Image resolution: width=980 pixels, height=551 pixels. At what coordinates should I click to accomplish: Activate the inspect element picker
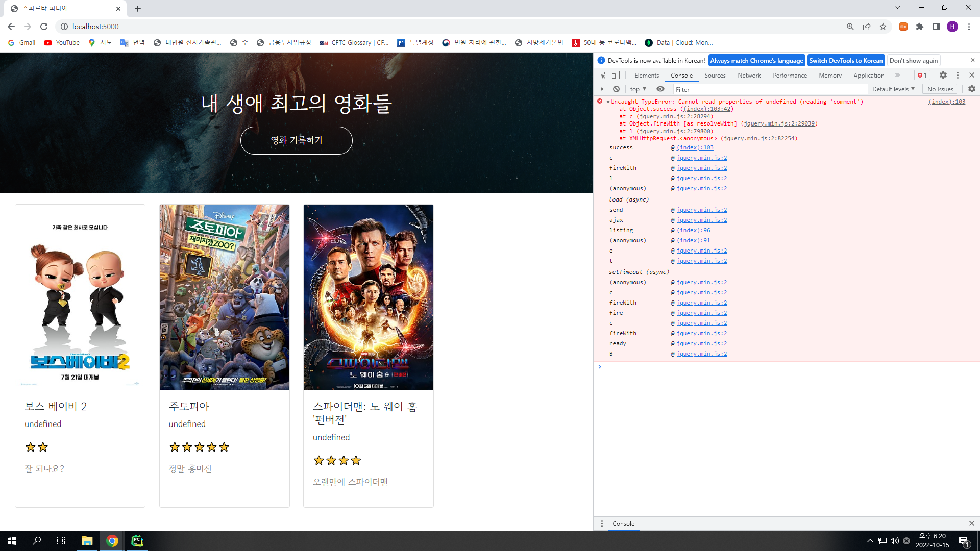coord(602,75)
